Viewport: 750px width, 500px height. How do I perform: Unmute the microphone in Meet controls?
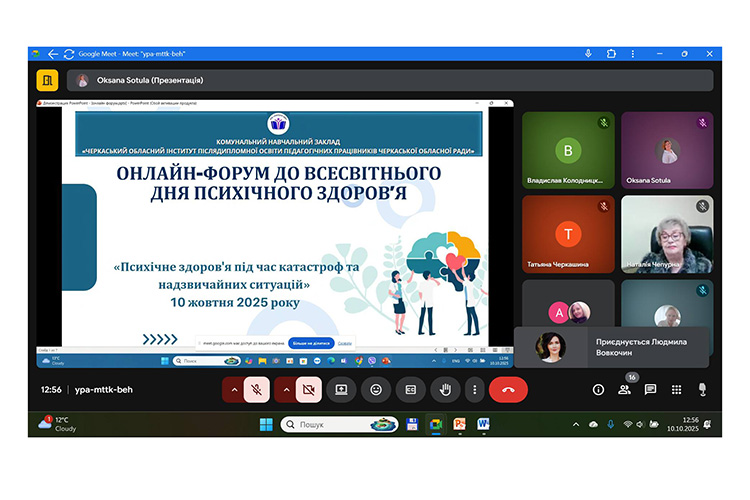(x=257, y=389)
